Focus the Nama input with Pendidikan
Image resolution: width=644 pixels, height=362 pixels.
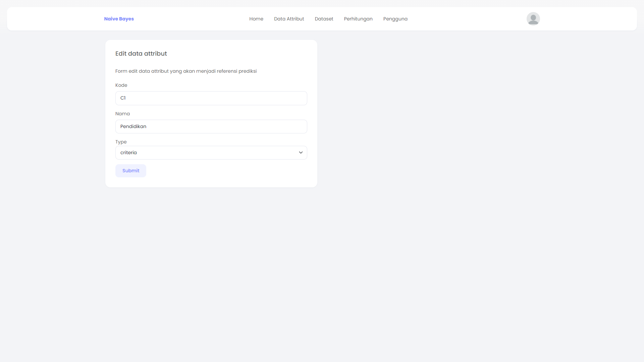(211, 126)
